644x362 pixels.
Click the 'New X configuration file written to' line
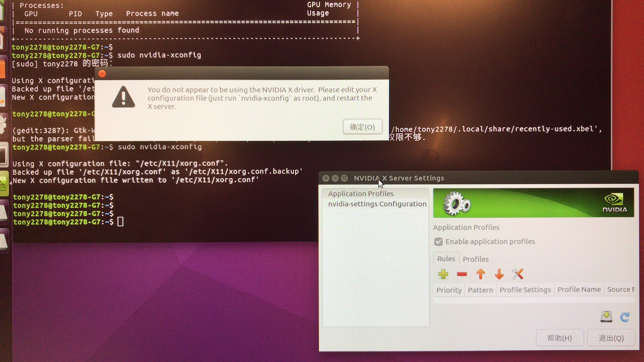[x=136, y=180]
